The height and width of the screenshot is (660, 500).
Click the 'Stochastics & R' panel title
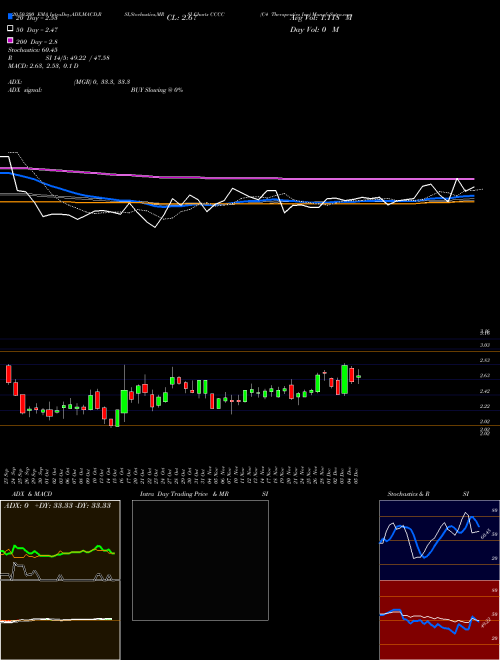(x=408, y=494)
